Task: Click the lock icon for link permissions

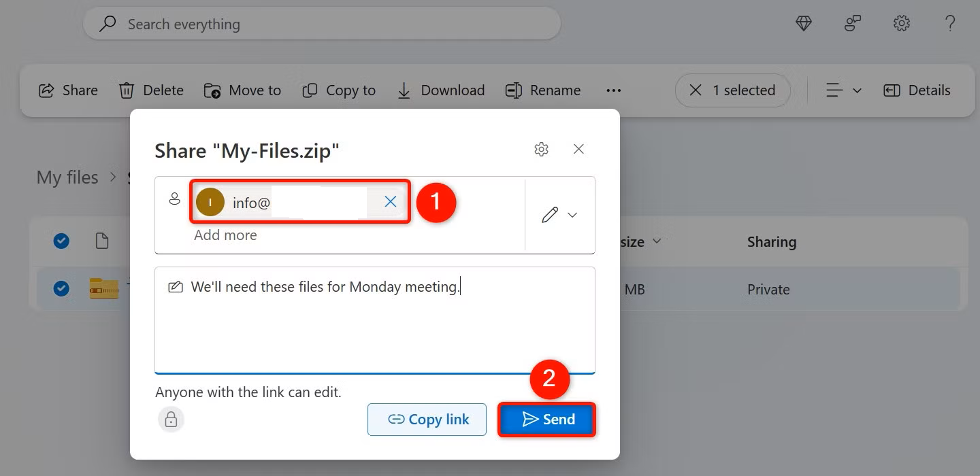Action: point(171,420)
